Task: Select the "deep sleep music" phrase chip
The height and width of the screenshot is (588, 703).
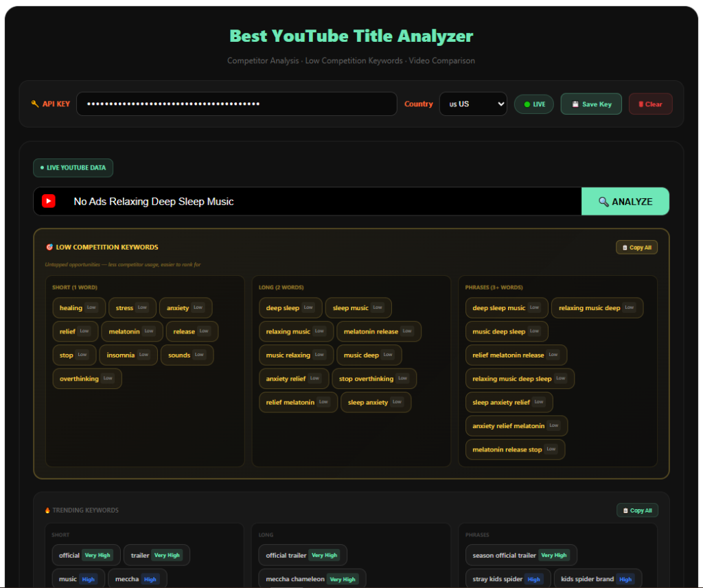Action: [507, 308]
